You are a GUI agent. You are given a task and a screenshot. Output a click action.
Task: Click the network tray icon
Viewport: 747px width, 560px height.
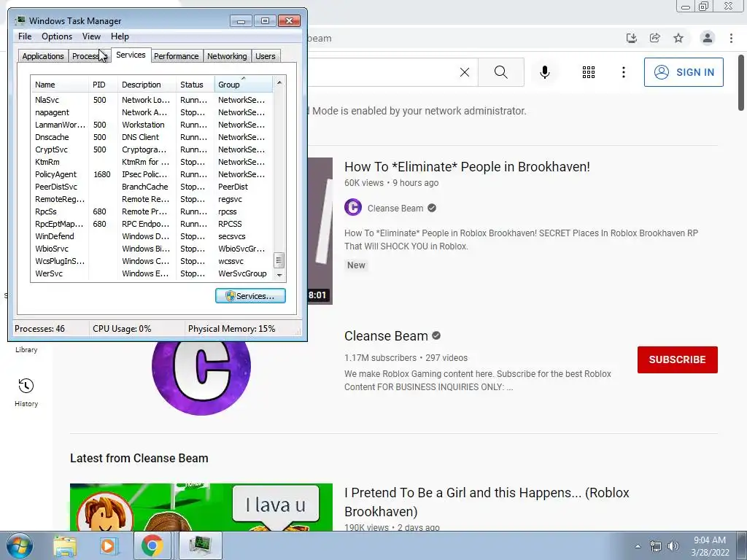click(x=656, y=546)
